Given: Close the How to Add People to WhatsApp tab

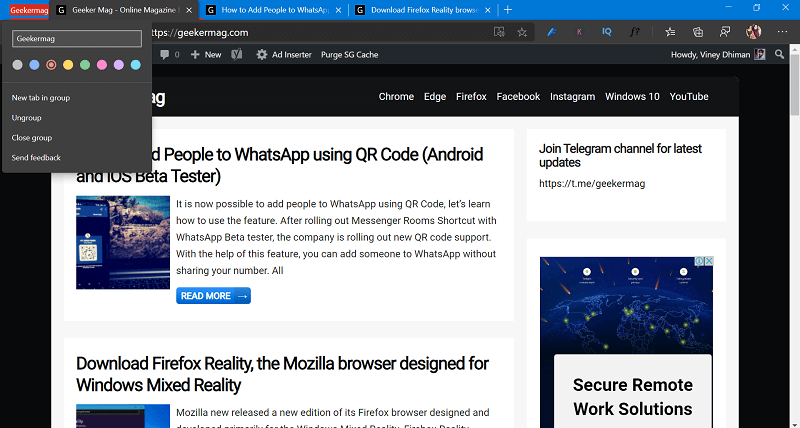Looking at the screenshot, I should coord(338,10).
